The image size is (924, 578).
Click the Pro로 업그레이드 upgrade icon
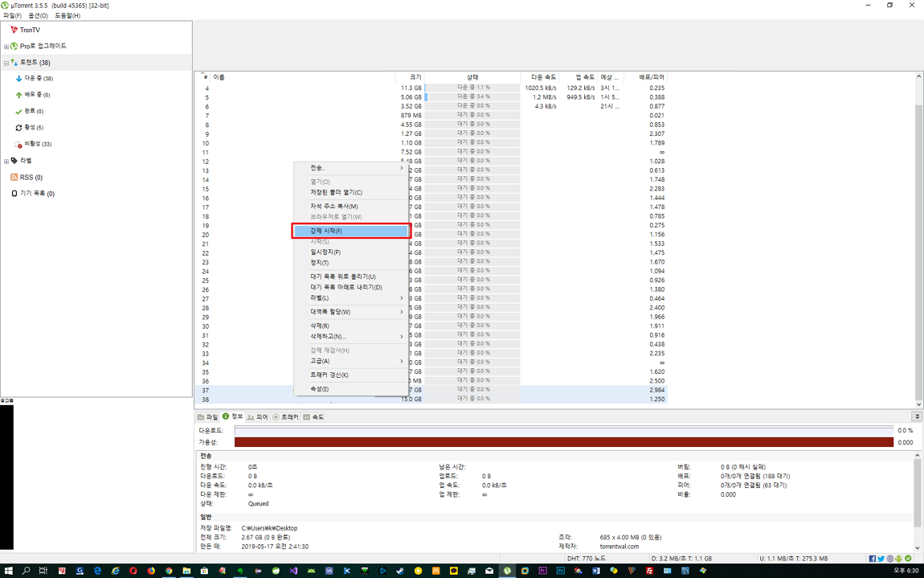[x=14, y=46]
